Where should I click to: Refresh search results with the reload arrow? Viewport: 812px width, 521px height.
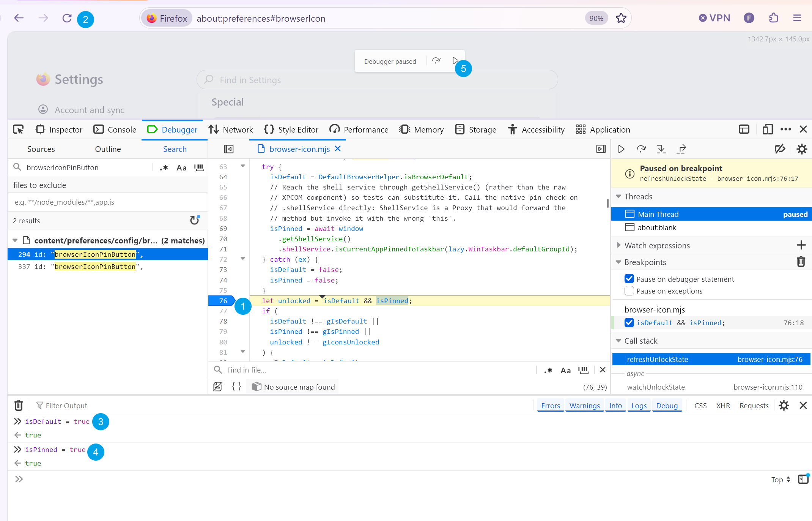(195, 220)
